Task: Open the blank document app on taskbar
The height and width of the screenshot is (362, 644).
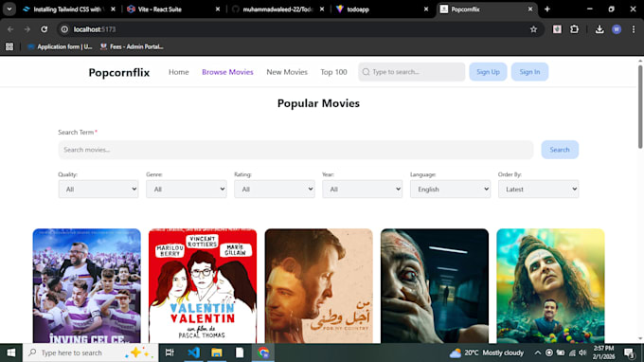Action: pyautogui.click(x=240, y=353)
